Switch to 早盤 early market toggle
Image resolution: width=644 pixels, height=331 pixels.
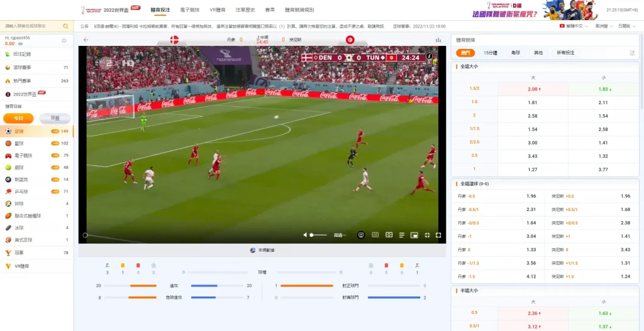pos(55,118)
